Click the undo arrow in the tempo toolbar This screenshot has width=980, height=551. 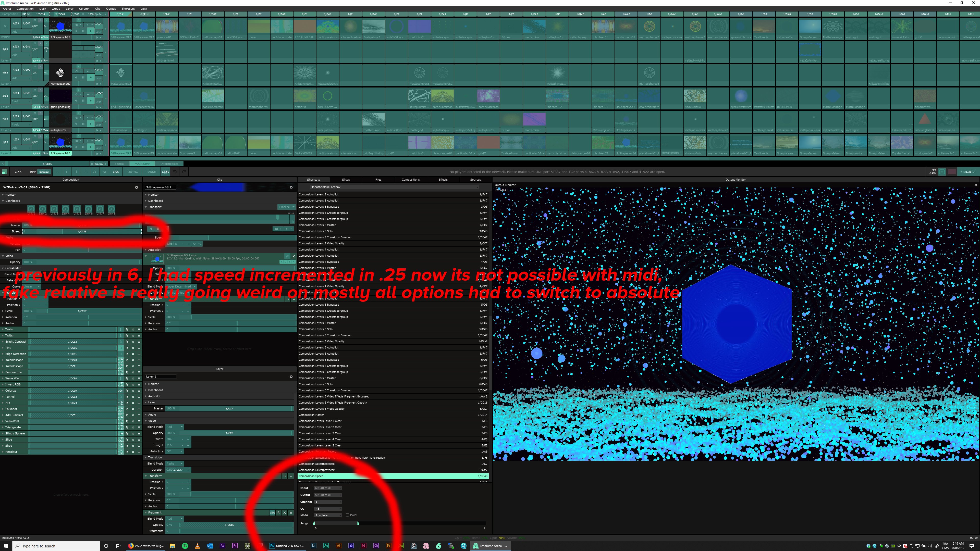click(x=175, y=172)
